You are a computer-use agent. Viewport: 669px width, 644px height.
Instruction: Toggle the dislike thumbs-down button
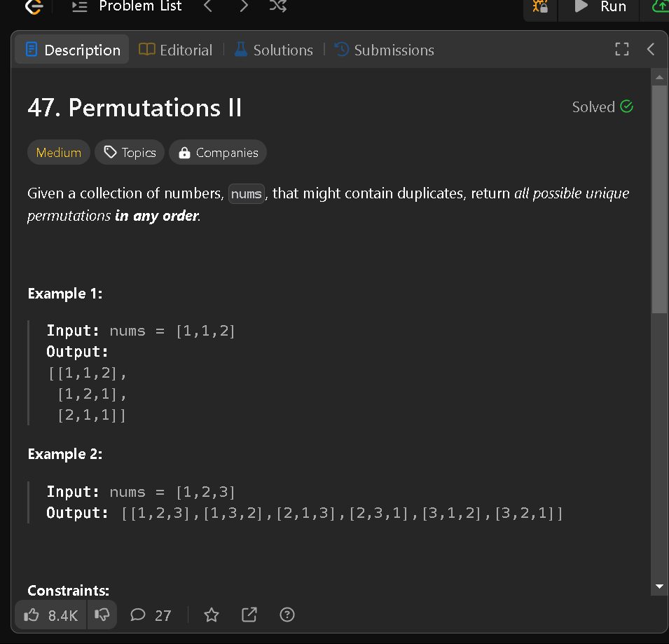[102, 615]
